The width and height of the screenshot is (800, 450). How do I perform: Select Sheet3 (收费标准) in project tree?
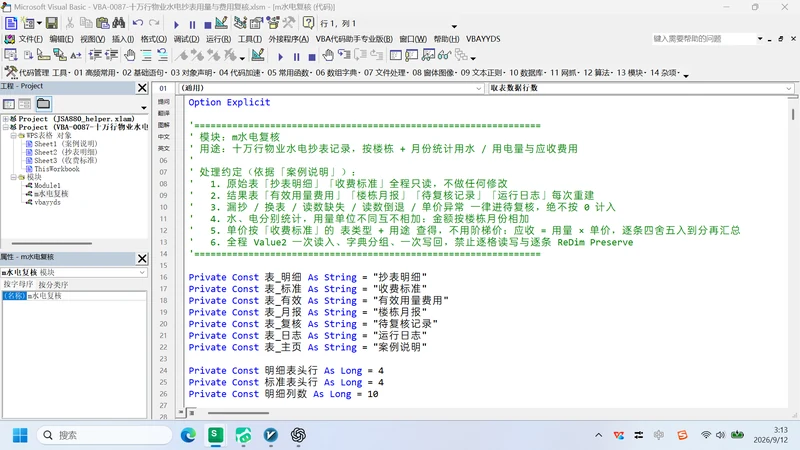[x=65, y=160]
